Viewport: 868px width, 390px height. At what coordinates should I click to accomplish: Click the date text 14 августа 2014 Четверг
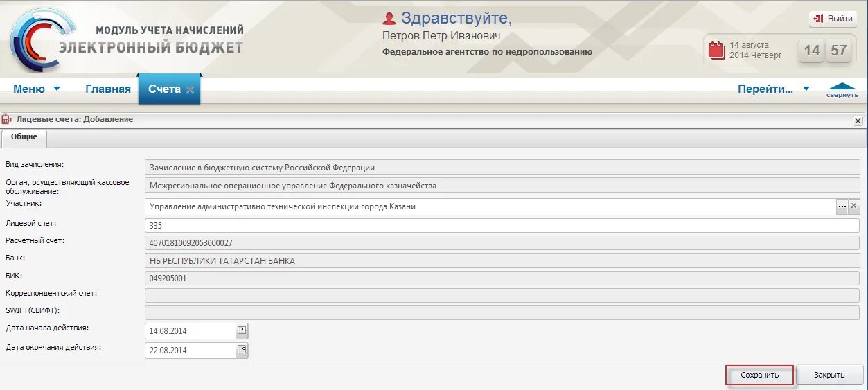pos(755,50)
